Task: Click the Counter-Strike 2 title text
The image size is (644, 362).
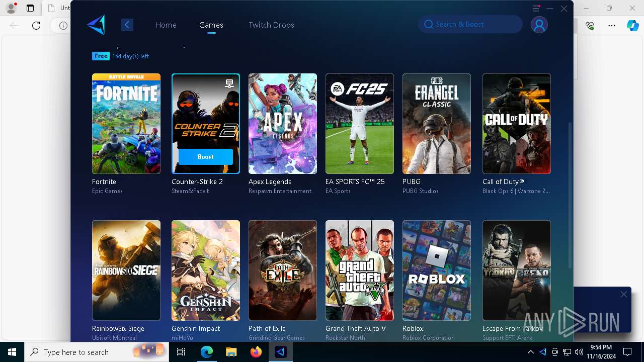Action: [x=197, y=182]
